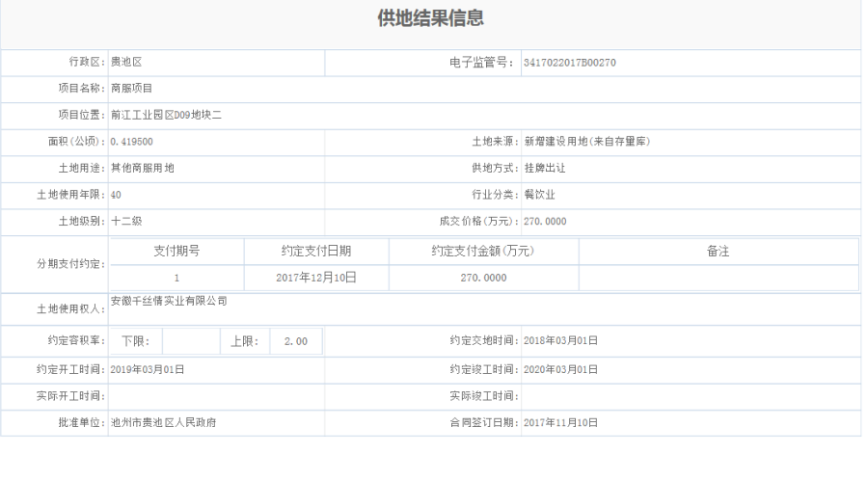Click the 供地方式 value 挂牌出让
Viewport: 868px width, 481px height.
click(x=543, y=169)
